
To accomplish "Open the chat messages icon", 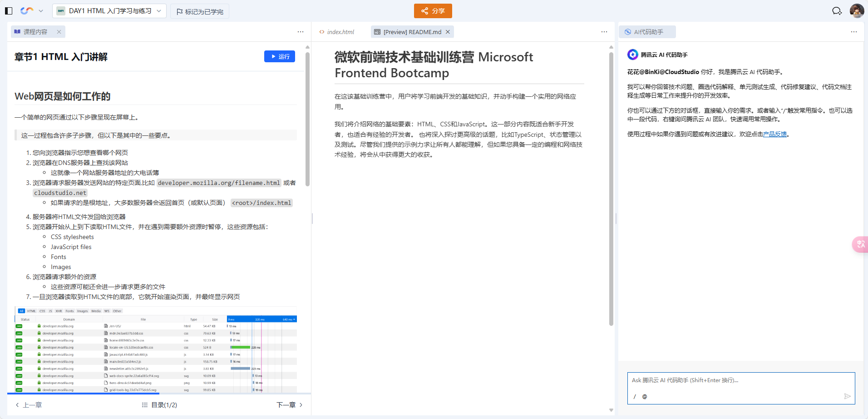I will 837,11.
